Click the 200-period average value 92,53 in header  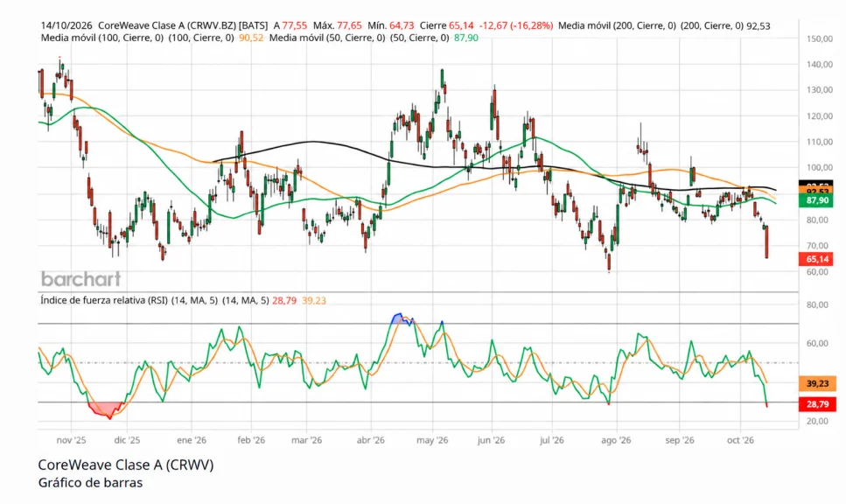click(x=758, y=25)
